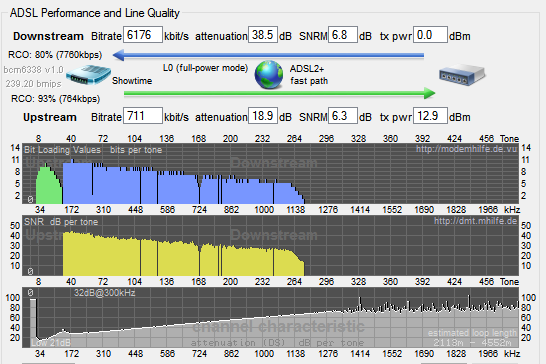The height and width of the screenshot is (364, 546).
Task: Click the ADSL modem icon near Showtime
Action: 88,75
